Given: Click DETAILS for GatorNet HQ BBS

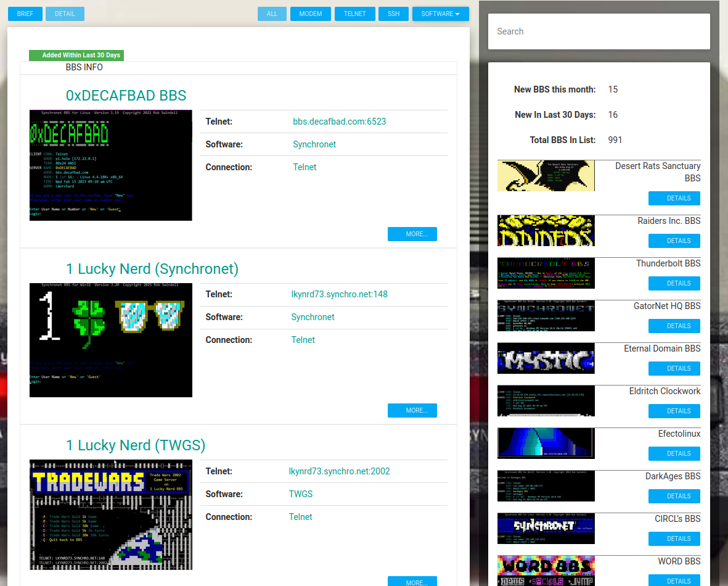Looking at the screenshot, I should pos(674,326).
